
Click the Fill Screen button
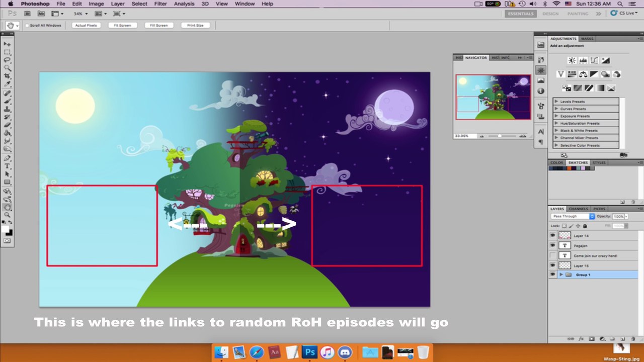159,25
